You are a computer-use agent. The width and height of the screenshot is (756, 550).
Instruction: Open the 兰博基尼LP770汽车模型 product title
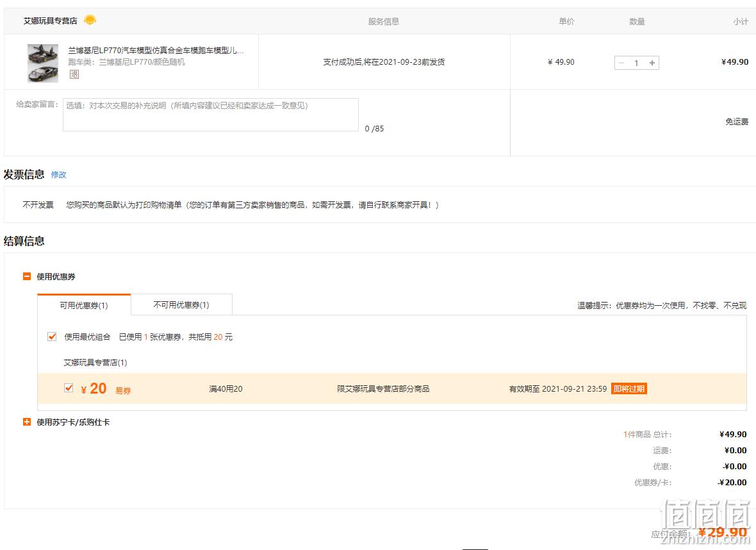(x=156, y=50)
